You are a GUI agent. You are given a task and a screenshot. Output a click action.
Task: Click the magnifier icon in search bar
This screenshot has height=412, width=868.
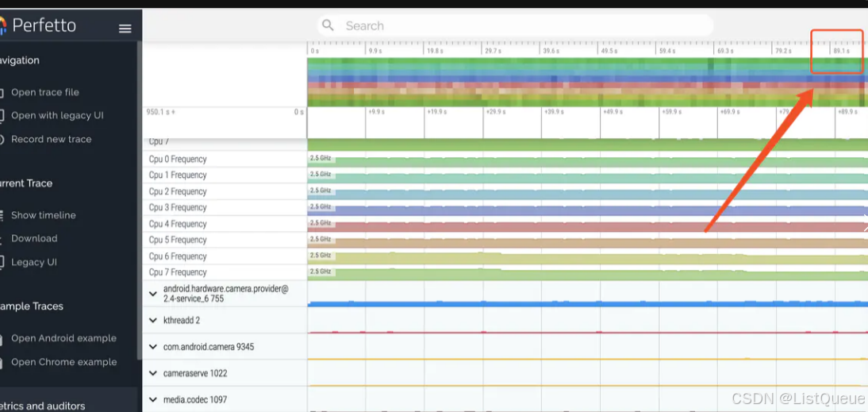[x=328, y=25]
